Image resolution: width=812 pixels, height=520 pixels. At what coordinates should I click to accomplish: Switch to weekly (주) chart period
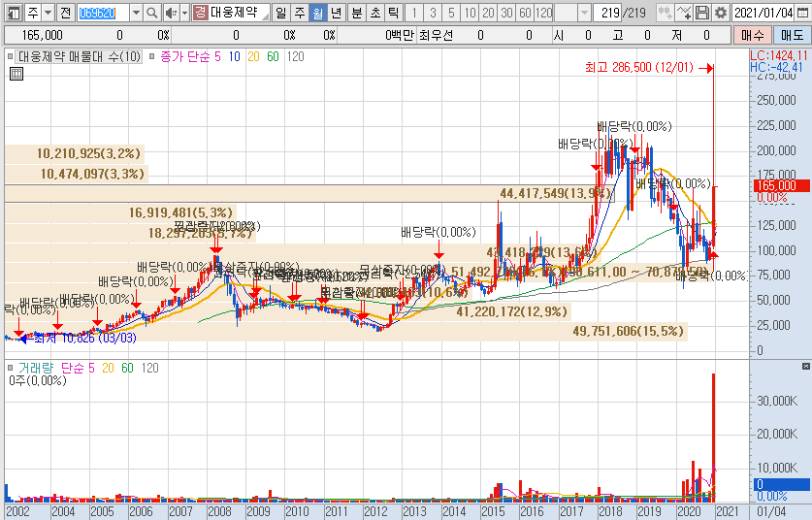tap(300, 13)
